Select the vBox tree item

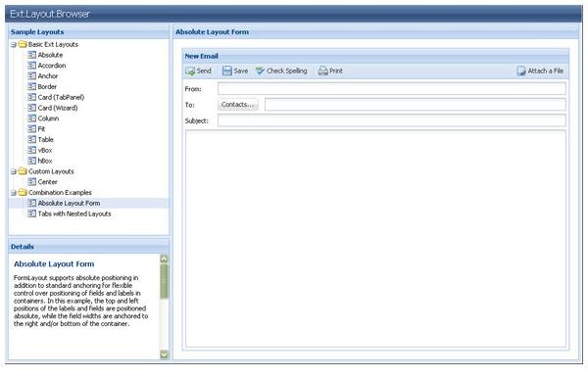(45, 150)
